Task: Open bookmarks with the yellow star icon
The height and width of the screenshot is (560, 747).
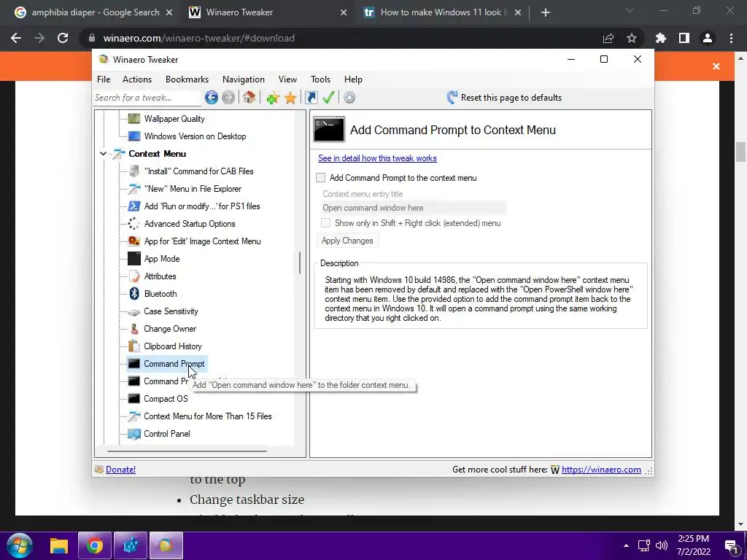Action: point(290,98)
